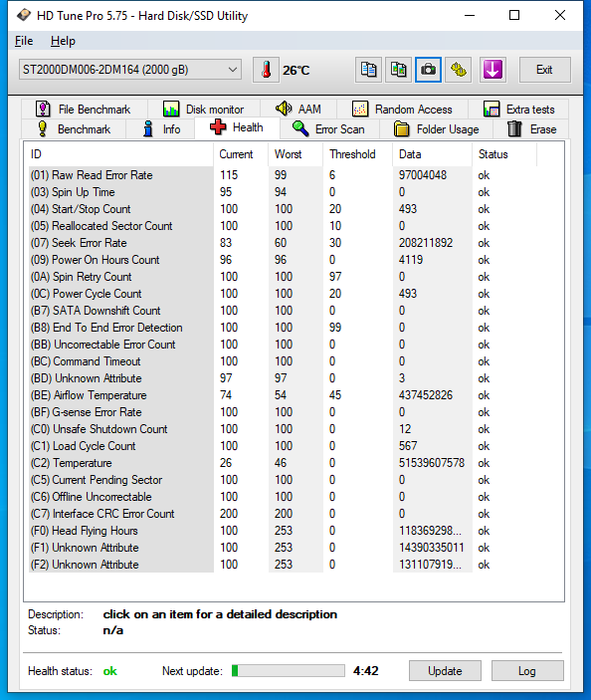Click the Update button
The height and width of the screenshot is (700, 591).
445,670
